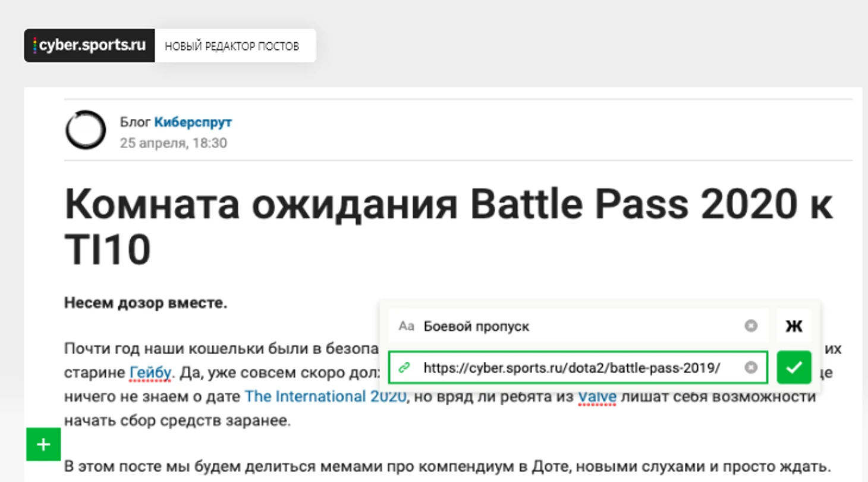This screenshot has height=482, width=868.
Task: Clear the URL field with the x icon
Action: 751,368
